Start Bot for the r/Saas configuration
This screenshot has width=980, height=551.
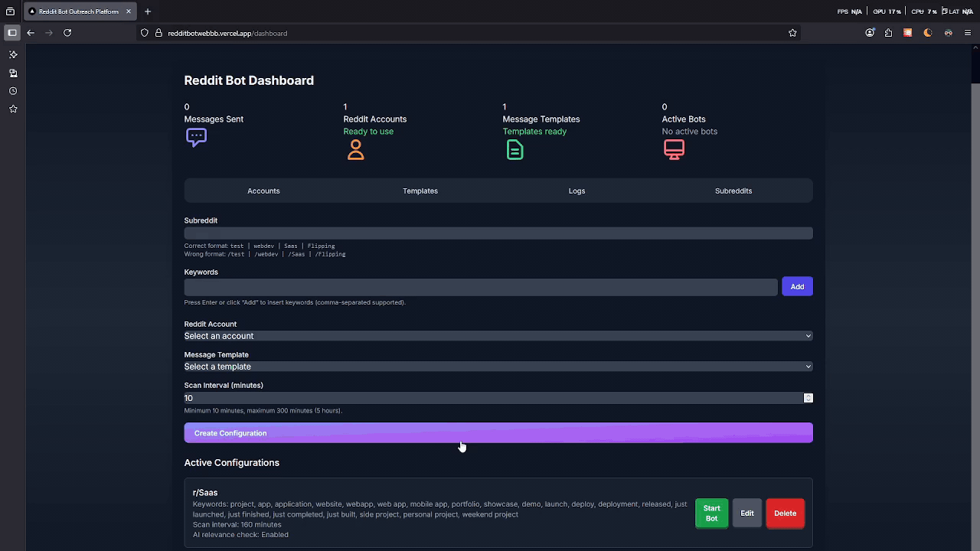pos(711,513)
